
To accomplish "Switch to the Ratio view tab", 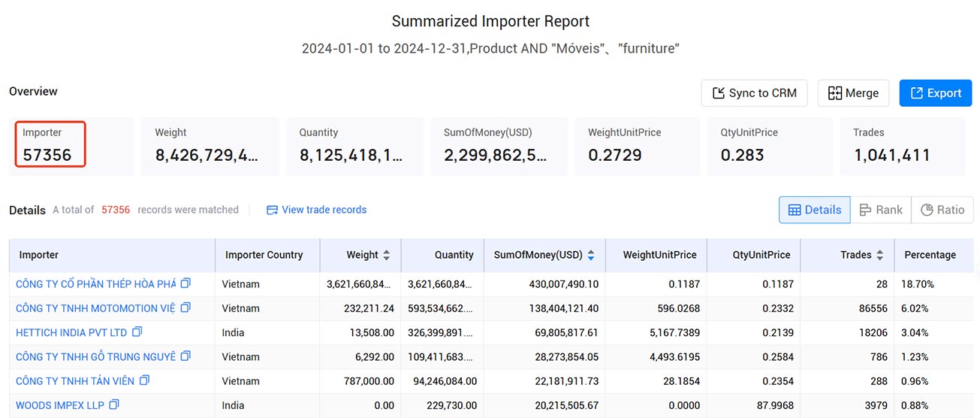I will point(942,210).
